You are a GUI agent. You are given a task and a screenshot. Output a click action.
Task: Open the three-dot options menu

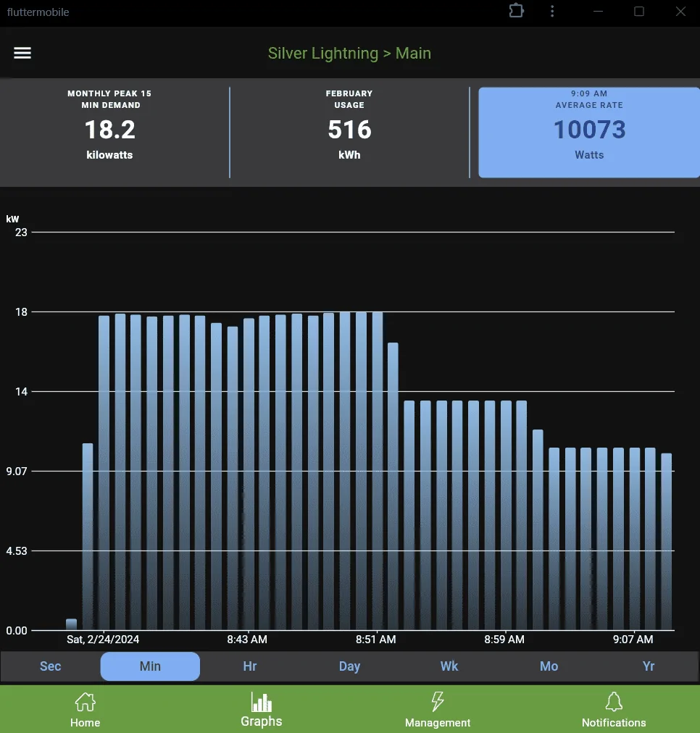(552, 12)
